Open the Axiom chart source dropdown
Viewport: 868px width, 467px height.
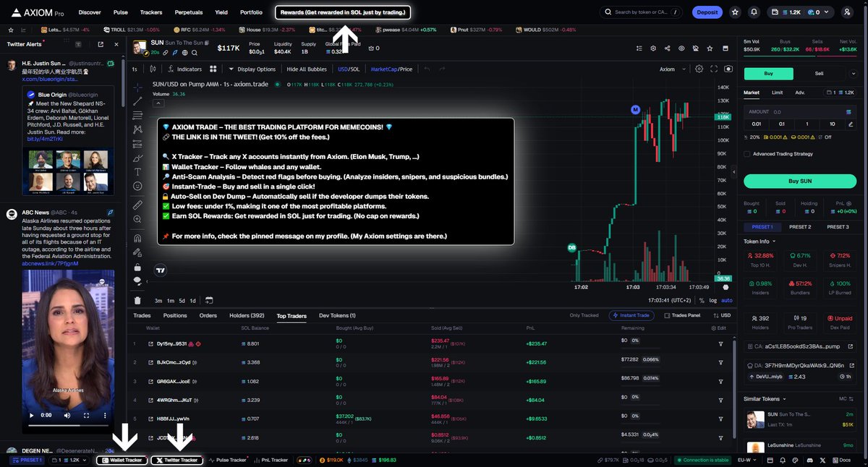pos(671,69)
